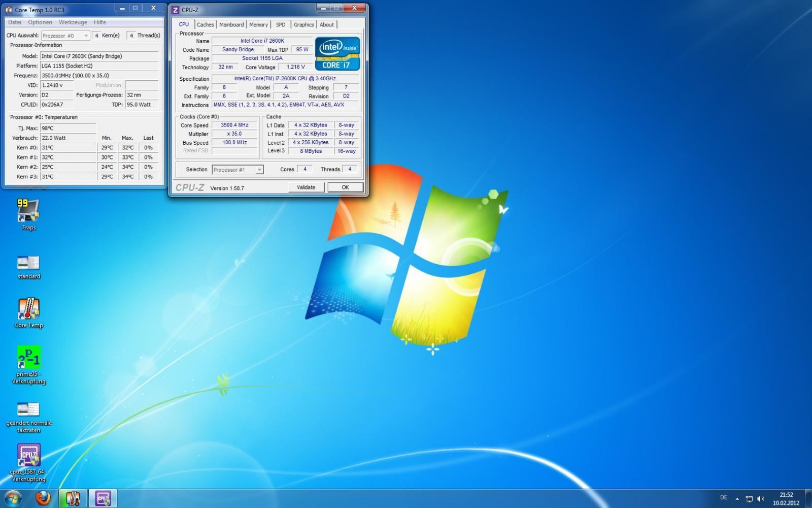
Task: Click the Tj. Max value 98°C
Action: pos(69,129)
